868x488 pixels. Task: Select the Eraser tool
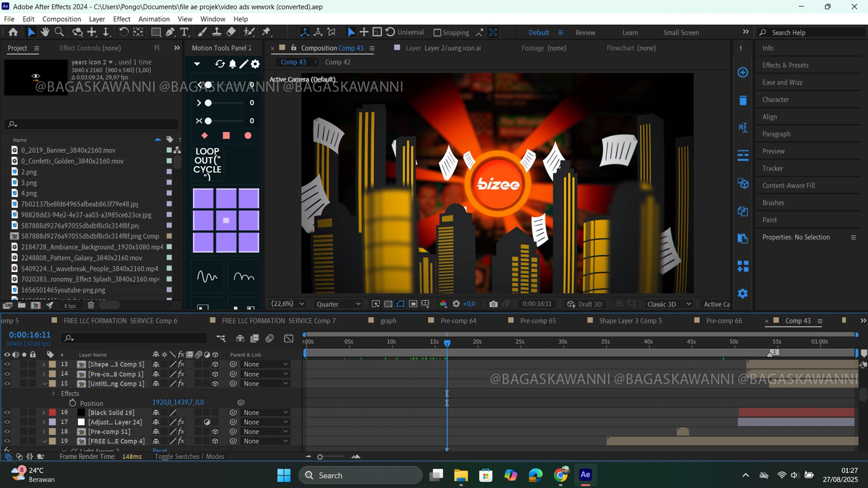231,32
